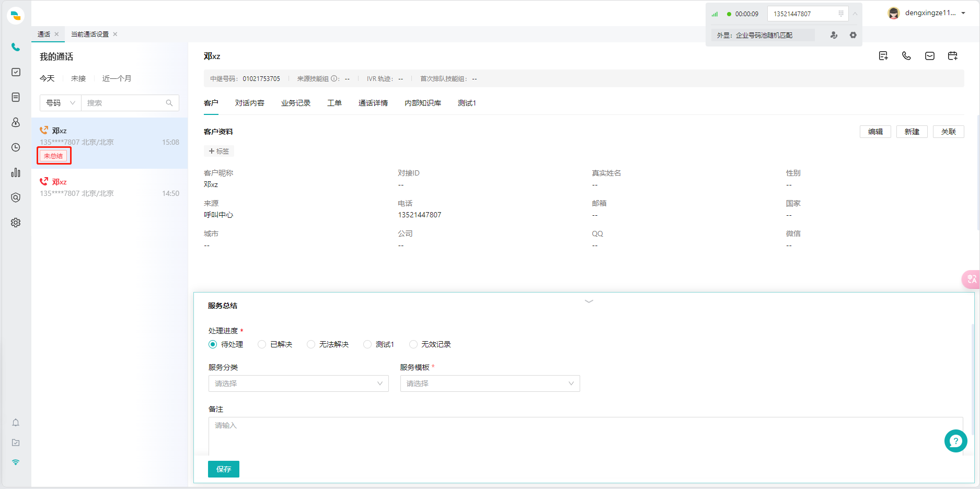Collapse the 服务总结 panel chevron
Viewport: 980px width, 489px height.
coord(589,301)
